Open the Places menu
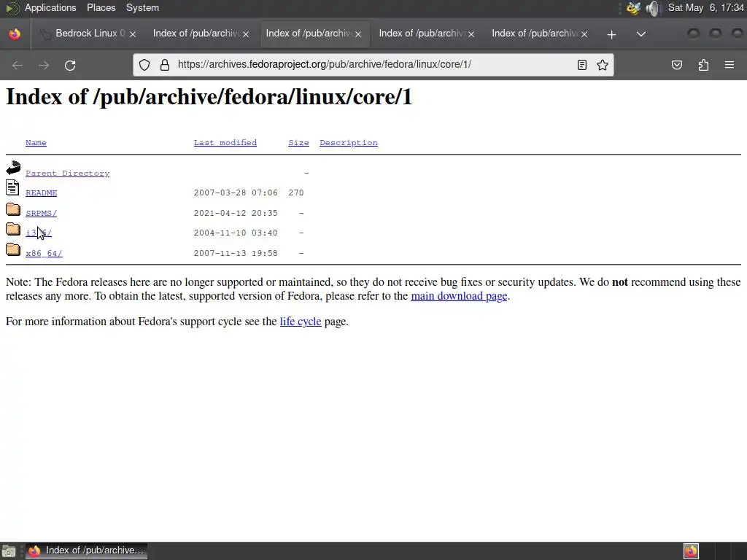The height and width of the screenshot is (560, 747). tap(101, 7)
